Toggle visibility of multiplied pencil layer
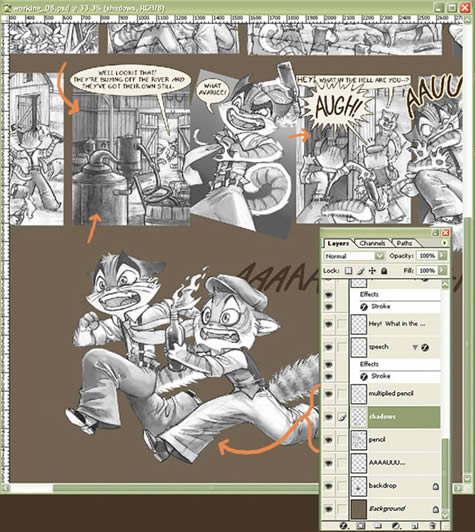The height and width of the screenshot is (532, 475). [x=328, y=394]
